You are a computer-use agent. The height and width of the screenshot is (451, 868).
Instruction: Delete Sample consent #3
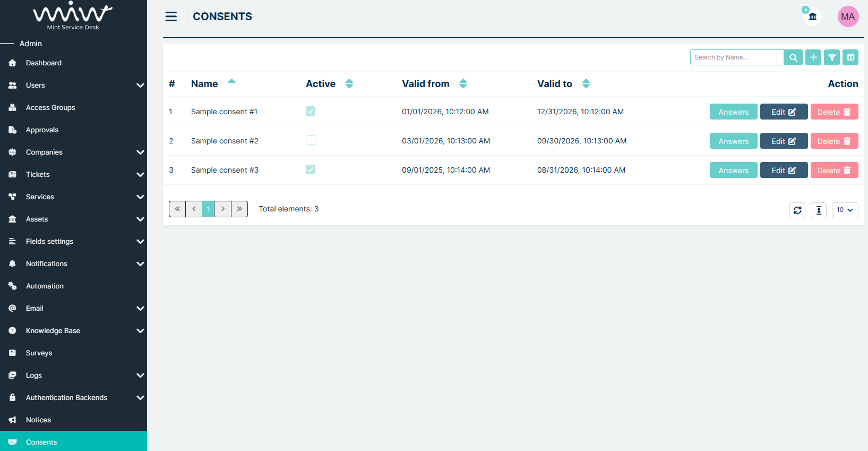click(834, 170)
